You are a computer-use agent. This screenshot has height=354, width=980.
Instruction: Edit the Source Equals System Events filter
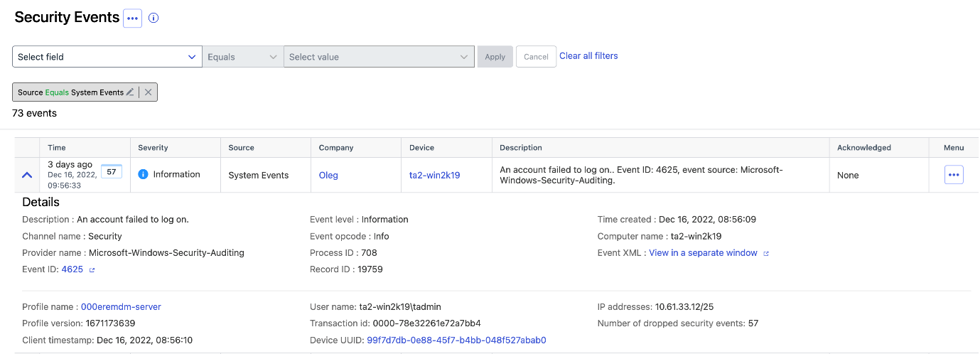130,92
